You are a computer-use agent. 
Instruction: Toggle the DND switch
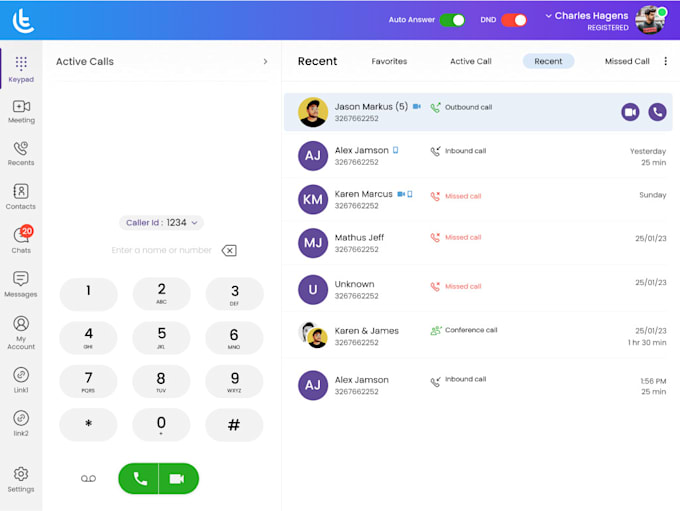click(514, 20)
